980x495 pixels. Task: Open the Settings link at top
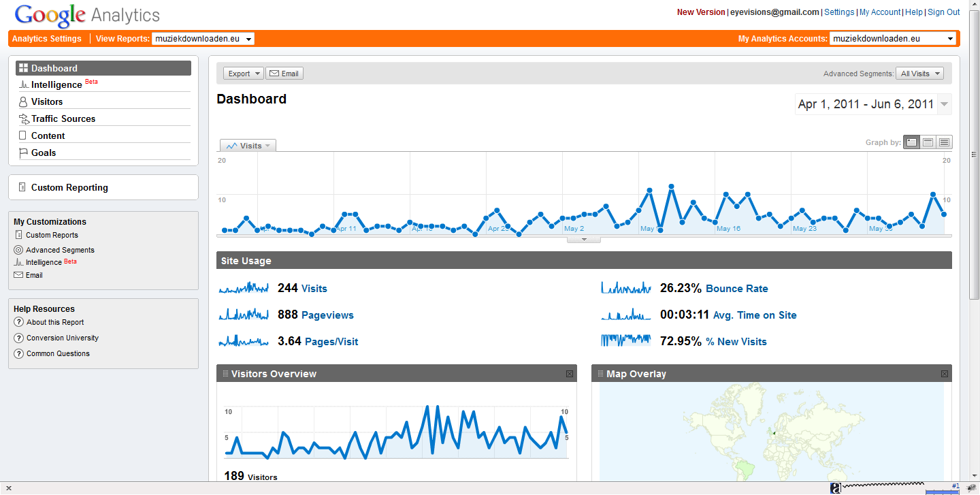[839, 12]
